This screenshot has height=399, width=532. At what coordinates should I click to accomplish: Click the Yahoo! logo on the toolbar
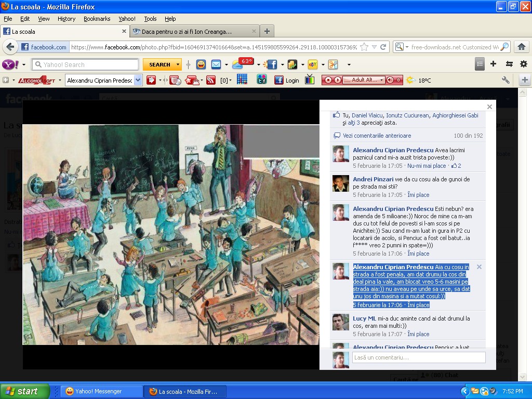[10, 64]
